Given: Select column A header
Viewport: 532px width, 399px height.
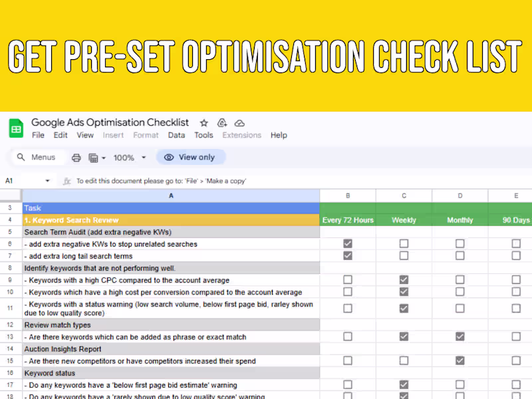Looking at the screenshot, I should (x=171, y=196).
